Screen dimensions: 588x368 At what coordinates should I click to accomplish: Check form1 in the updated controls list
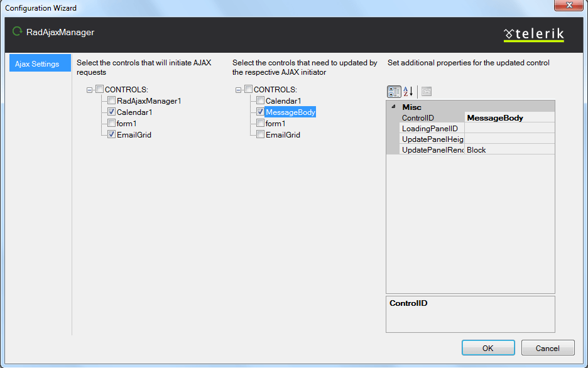point(260,123)
